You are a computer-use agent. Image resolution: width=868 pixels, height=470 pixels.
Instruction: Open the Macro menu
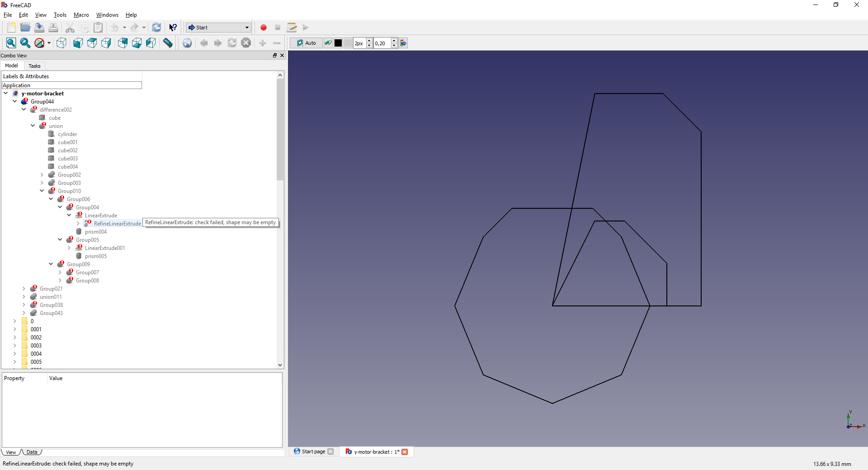click(x=81, y=15)
